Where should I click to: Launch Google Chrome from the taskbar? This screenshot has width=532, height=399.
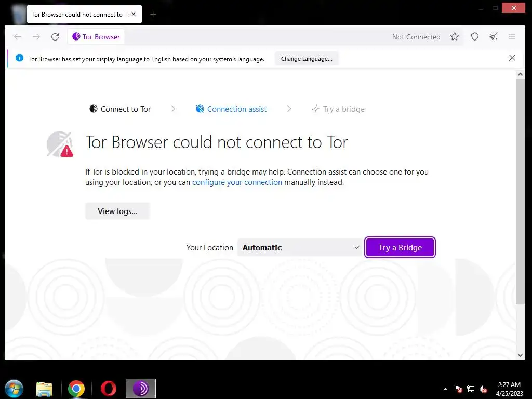tap(76, 389)
